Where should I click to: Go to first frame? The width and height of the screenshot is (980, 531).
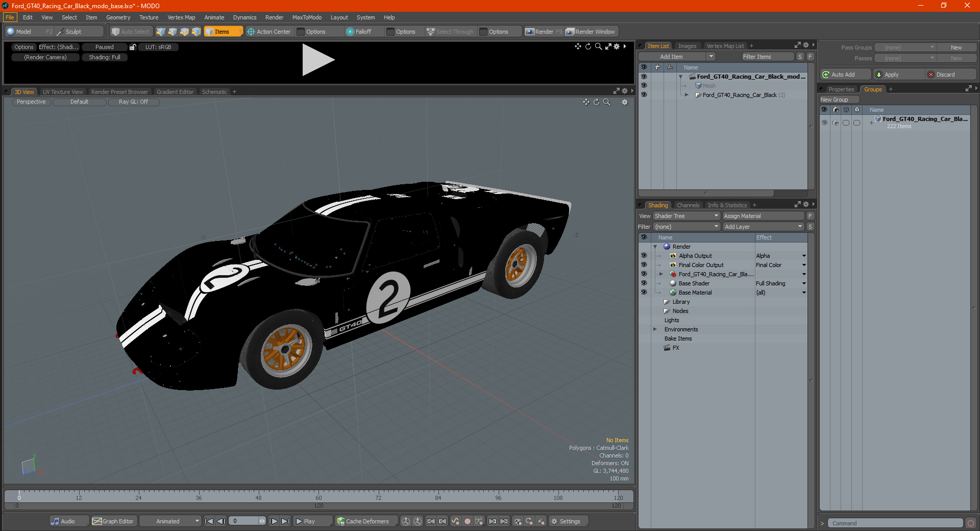(x=209, y=521)
